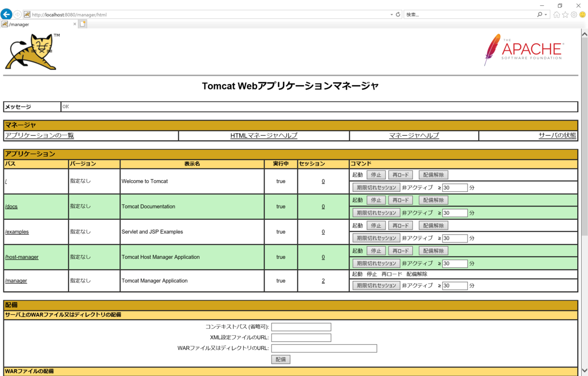The width and height of the screenshot is (588, 376).
Task: Click idle minutes field in /host-manager row
Action: (x=455, y=263)
